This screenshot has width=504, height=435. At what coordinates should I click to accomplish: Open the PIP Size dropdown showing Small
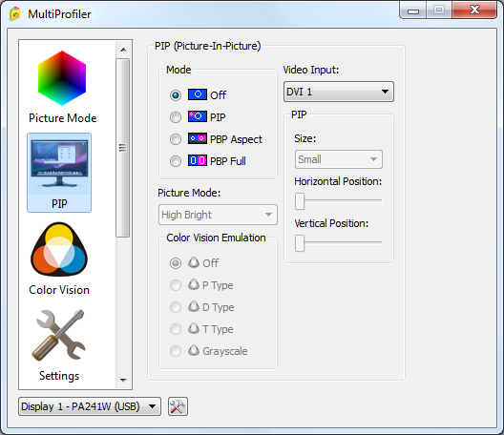[x=339, y=159]
